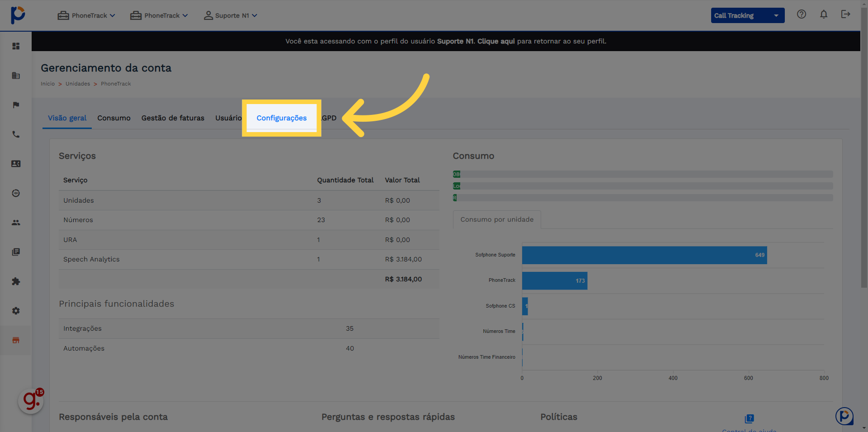Viewport: 868px width, 432px height.
Task: Click the Inicio breadcrumb link
Action: point(47,84)
